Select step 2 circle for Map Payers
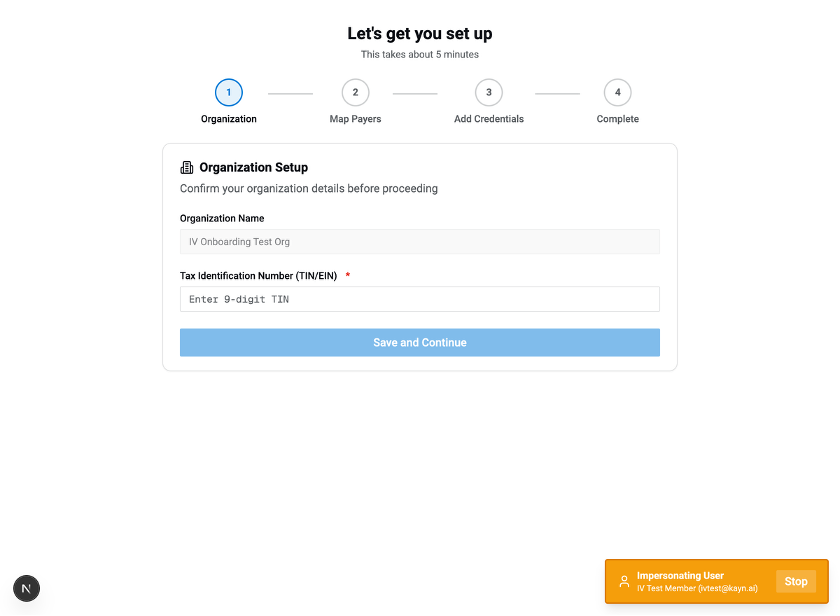 [355, 93]
